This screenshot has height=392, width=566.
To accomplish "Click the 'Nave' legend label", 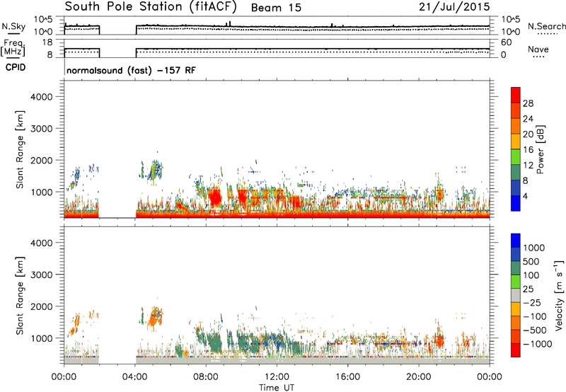I will pos(538,50).
